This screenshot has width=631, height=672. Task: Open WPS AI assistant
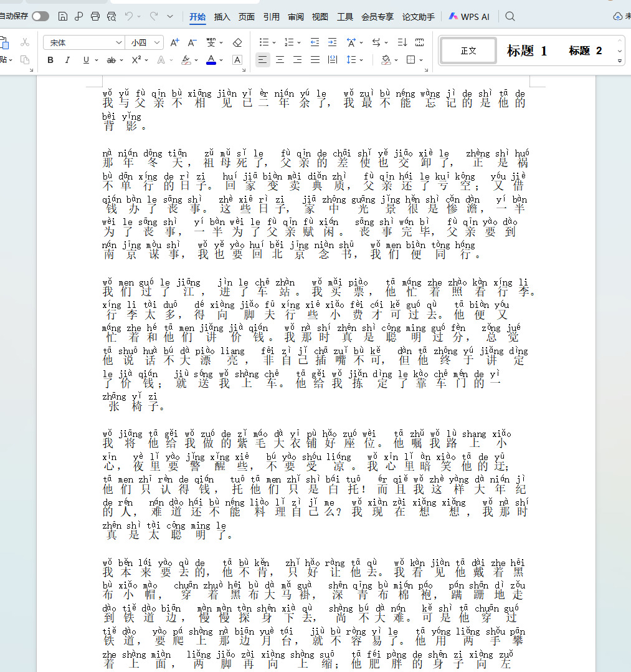[x=469, y=17]
